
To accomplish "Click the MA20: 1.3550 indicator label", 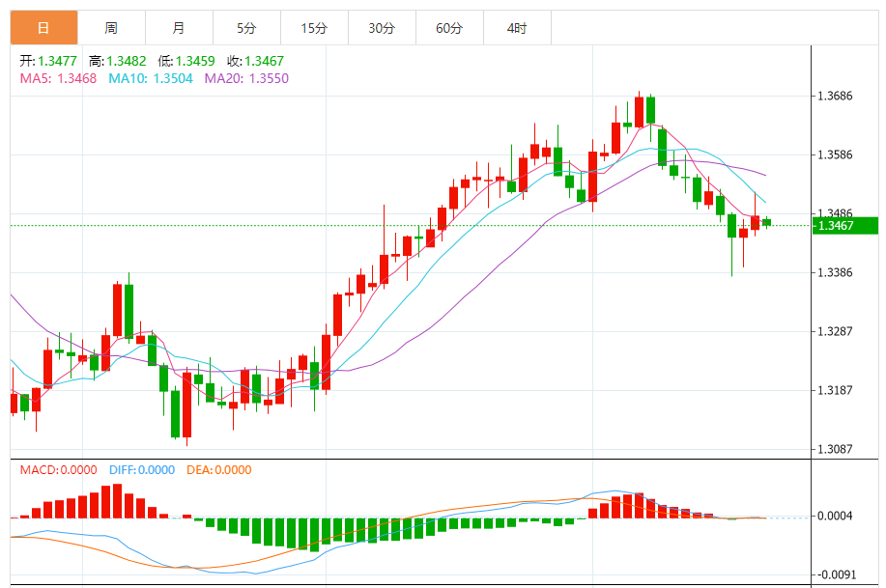I will [x=246, y=78].
